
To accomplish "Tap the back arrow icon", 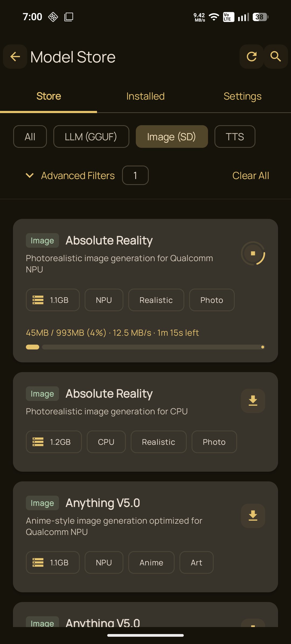I will click(x=15, y=57).
